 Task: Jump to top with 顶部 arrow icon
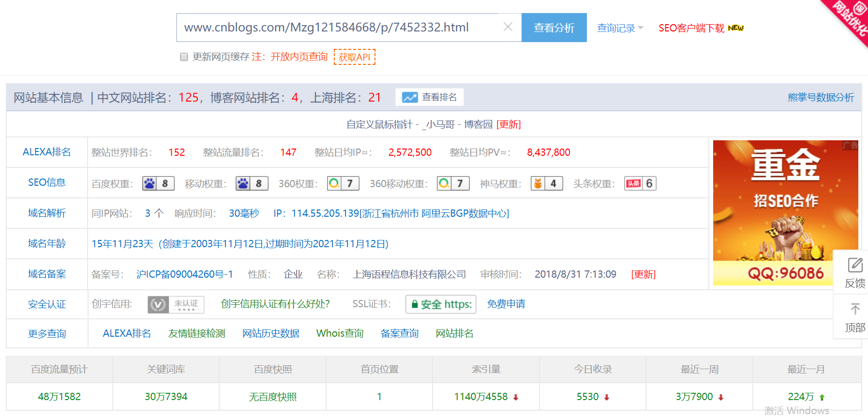click(x=855, y=309)
